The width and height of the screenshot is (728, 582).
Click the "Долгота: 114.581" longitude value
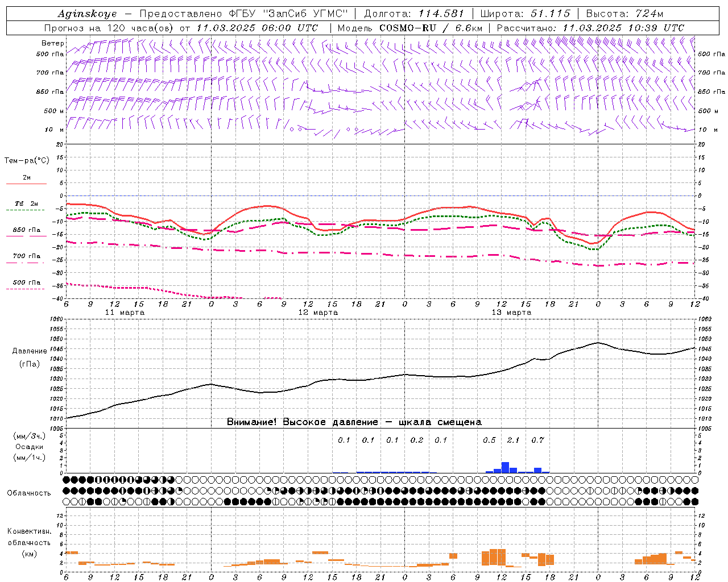(414, 14)
